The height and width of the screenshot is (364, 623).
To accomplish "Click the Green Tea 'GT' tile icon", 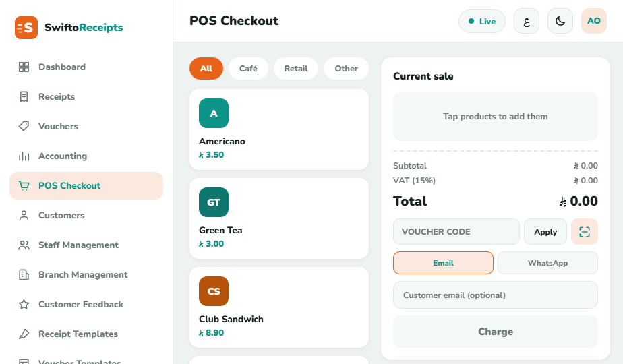I will 214,202.
